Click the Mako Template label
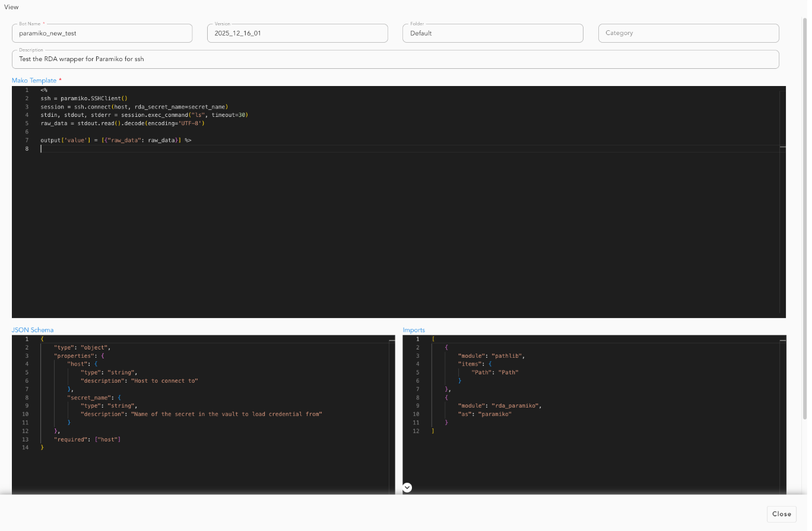The width and height of the screenshot is (812, 531). click(x=34, y=80)
